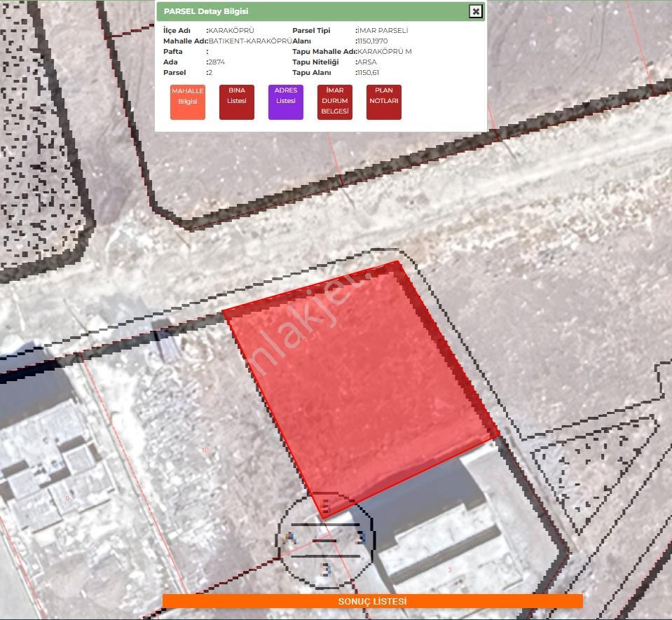
Task: Click the Ada value 2874
Action: pos(217,62)
